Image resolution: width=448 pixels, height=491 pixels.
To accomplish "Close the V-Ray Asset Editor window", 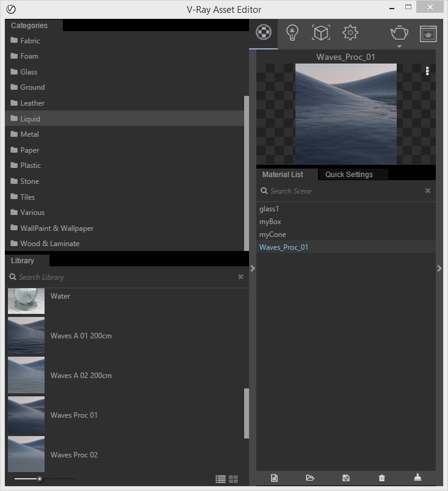I will [430, 7].
